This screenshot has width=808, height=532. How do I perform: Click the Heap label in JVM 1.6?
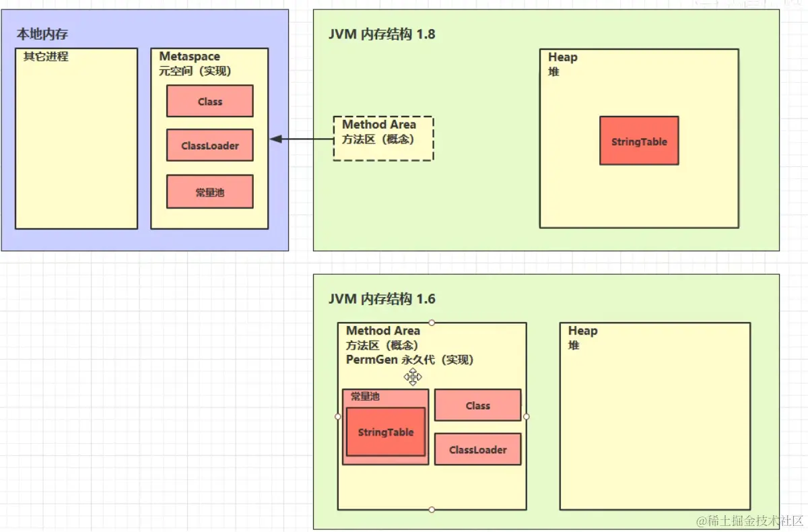[582, 331]
